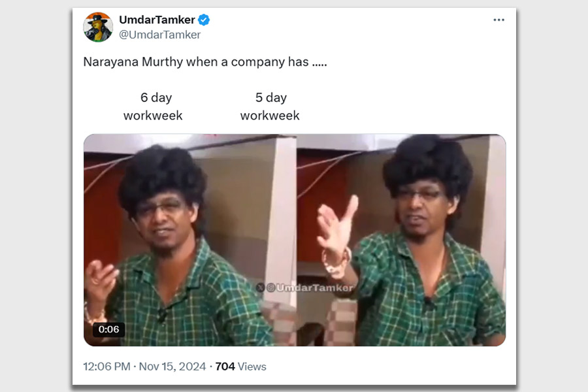This screenshot has width=588, height=392.
Task: Play the right video panel
Action: pyautogui.click(x=401, y=240)
